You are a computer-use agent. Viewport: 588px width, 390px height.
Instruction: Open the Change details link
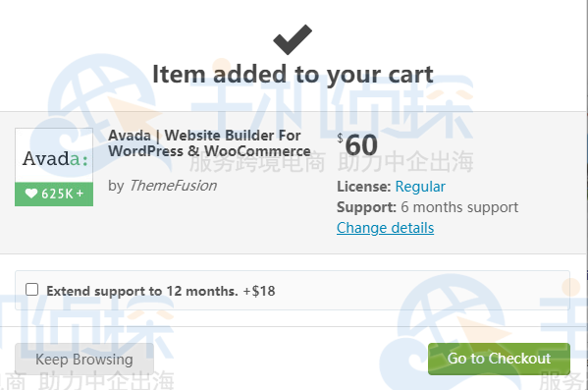pyautogui.click(x=385, y=228)
